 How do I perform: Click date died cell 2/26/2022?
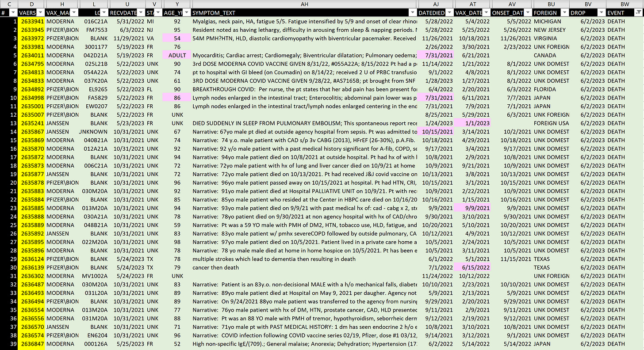[436, 47]
